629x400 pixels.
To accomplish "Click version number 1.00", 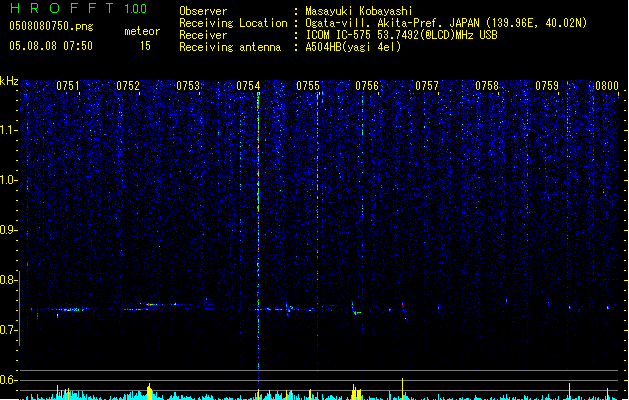I will click(135, 8).
